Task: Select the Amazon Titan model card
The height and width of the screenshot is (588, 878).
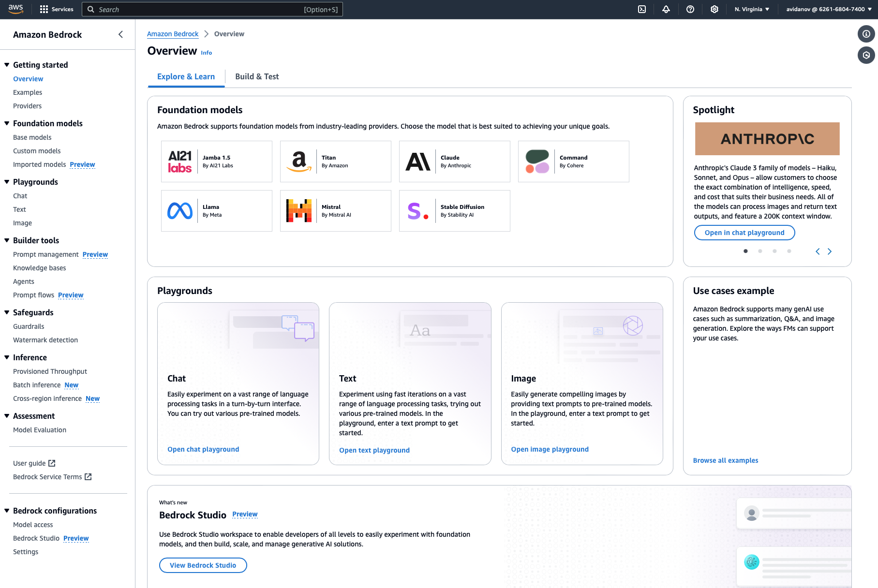Action: pyautogui.click(x=336, y=162)
